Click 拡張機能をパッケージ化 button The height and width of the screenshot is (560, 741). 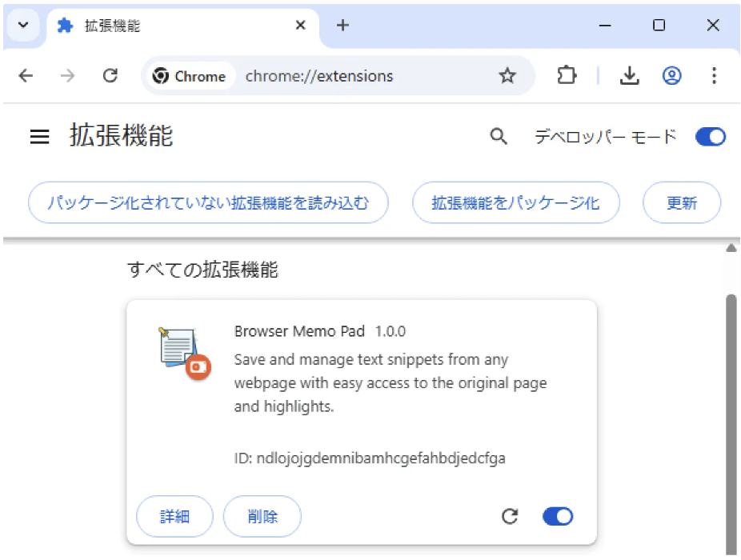(x=515, y=202)
